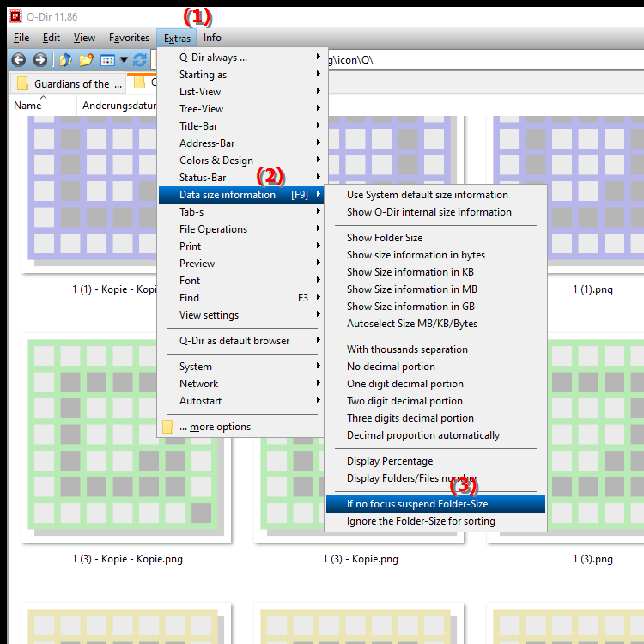The height and width of the screenshot is (644, 644).
Task: Open the Favorites menu
Action: pos(129,38)
